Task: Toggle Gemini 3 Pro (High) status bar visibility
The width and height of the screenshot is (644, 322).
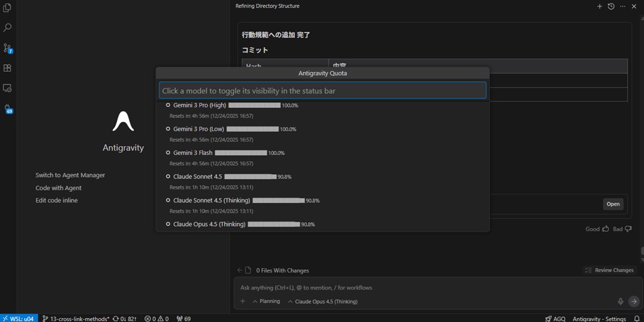Action: 199,105
